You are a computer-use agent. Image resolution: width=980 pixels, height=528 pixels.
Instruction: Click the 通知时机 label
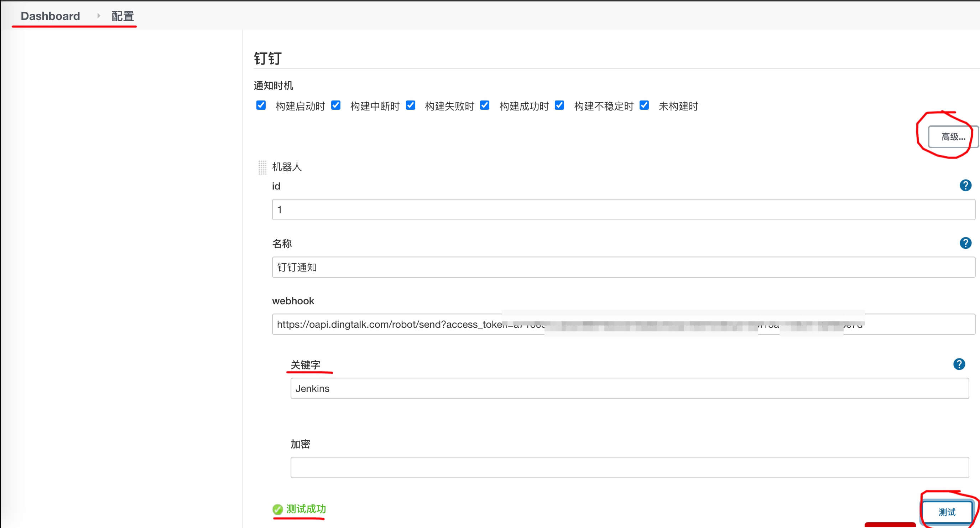tap(273, 86)
